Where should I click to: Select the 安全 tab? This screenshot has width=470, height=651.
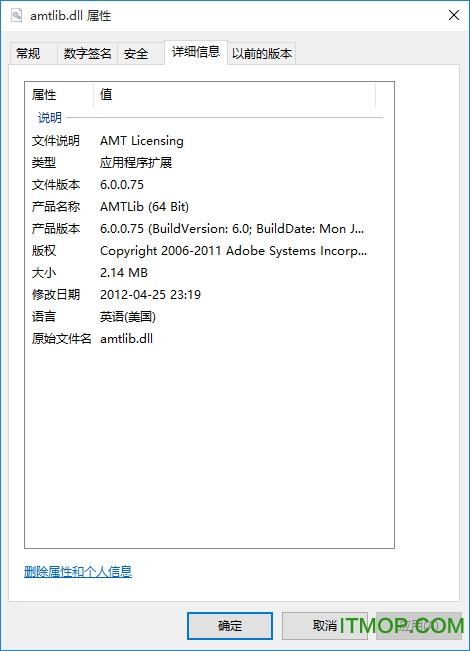point(141,54)
